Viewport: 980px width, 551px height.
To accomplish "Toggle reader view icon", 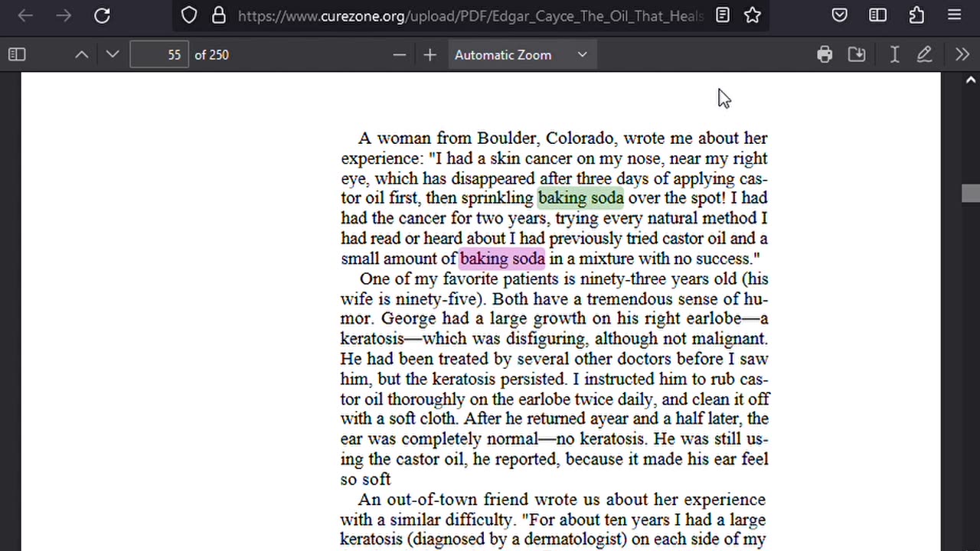I will click(723, 15).
